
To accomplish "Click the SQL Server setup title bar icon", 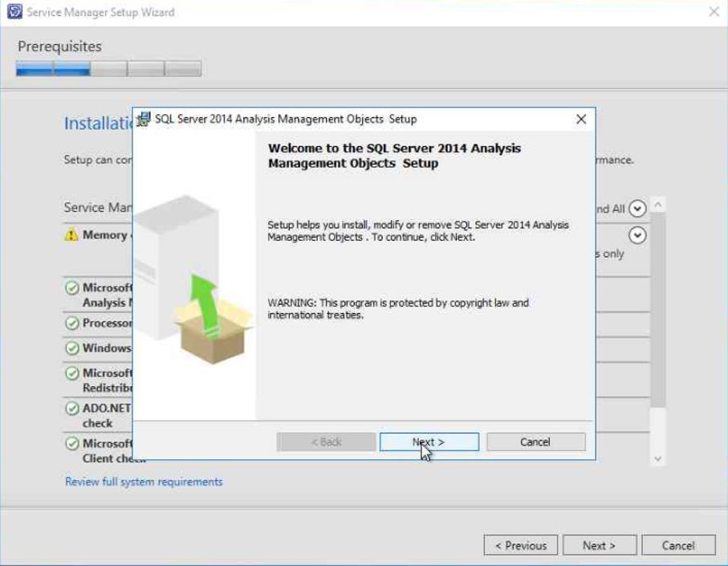I will (x=144, y=119).
